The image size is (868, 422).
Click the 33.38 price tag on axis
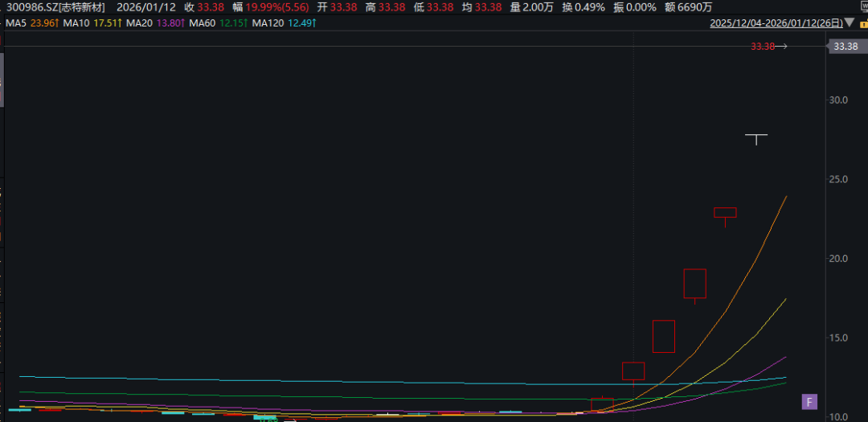(845, 47)
